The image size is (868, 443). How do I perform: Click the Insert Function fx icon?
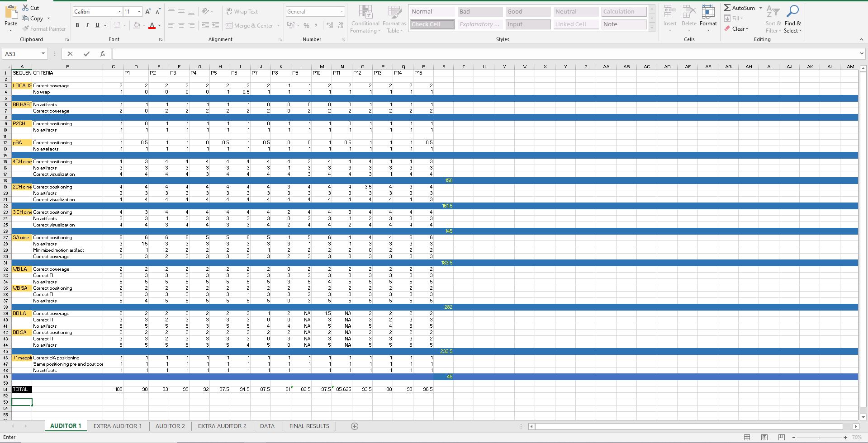pos(103,54)
